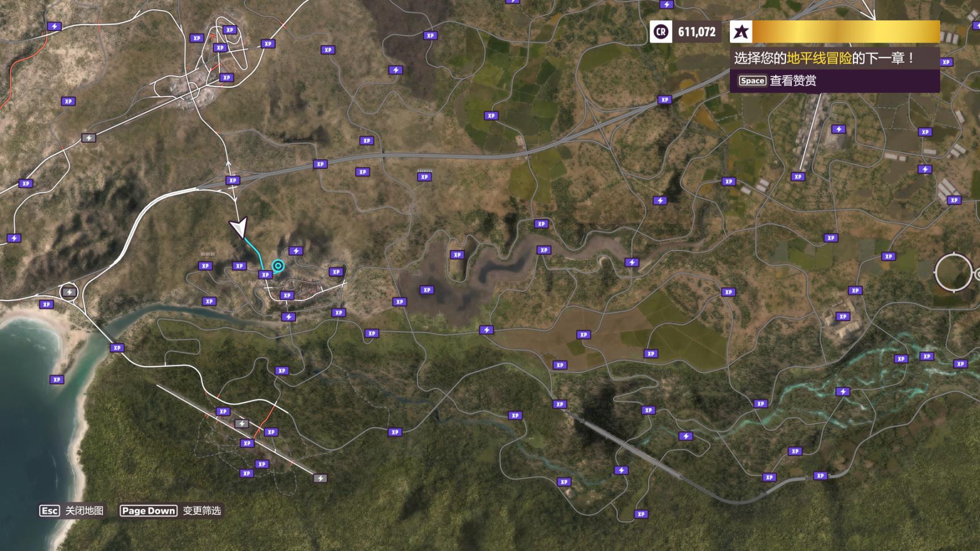
Task: Select the bottommost XP board on the map
Action: click(x=641, y=515)
